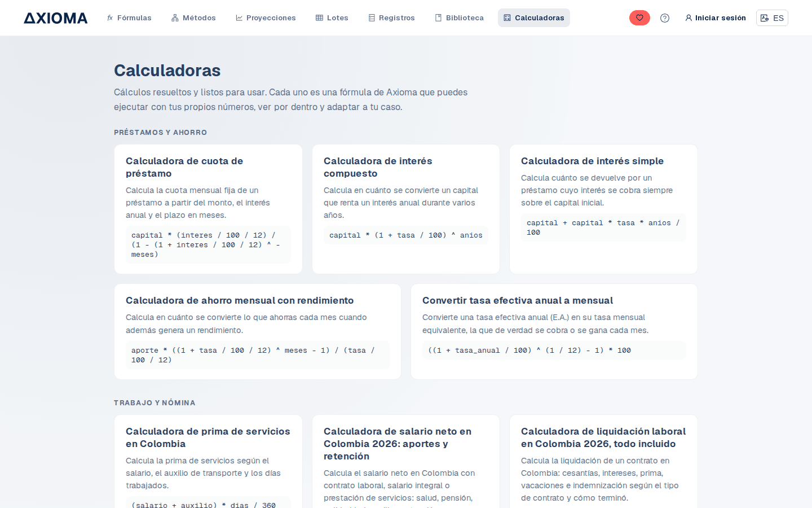Screen dimensions: 812x508
Task: Click Iniciar sesión to log in
Action: coord(716,18)
